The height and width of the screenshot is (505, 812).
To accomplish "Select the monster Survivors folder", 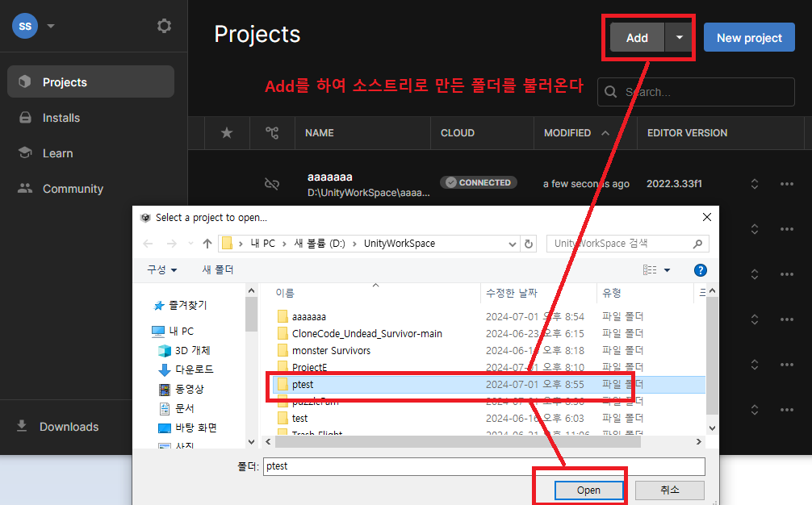I will pyautogui.click(x=331, y=351).
